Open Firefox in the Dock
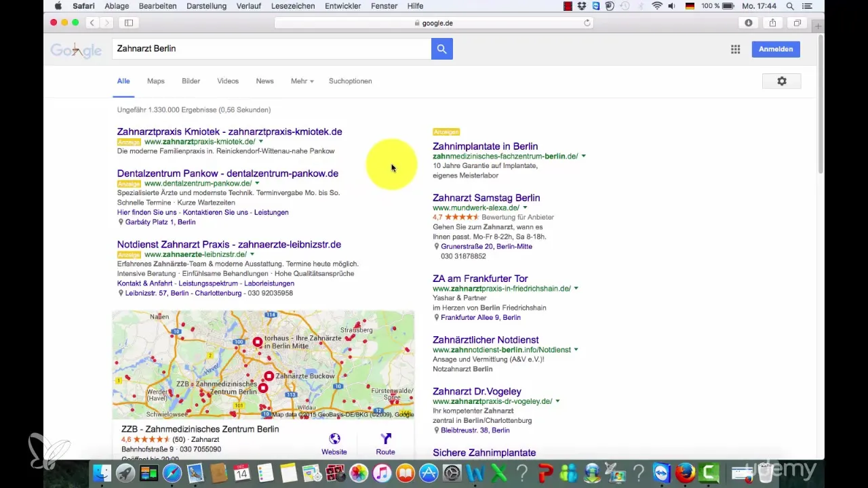Image resolution: width=868 pixels, height=488 pixels. (x=686, y=472)
